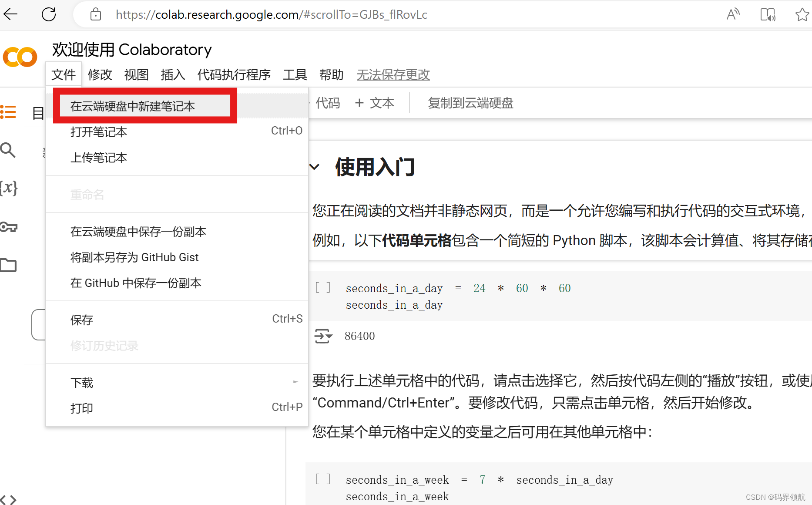The width and height of the screenshot is (812, 505).
Task: Choose 打开笔记本 from the file menu
Action: pyautogui.click(x=177, y=131)
